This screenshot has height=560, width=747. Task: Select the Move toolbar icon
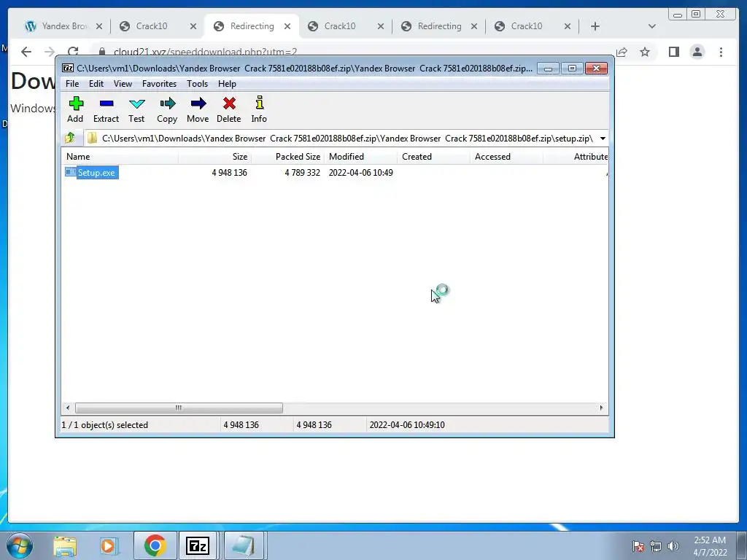[198, 109]
